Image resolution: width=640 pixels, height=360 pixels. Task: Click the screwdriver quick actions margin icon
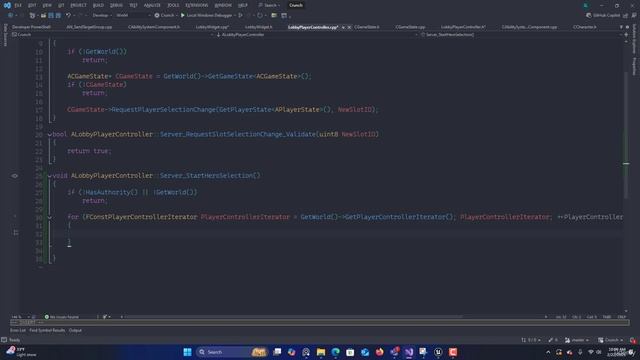coord(16,233)
